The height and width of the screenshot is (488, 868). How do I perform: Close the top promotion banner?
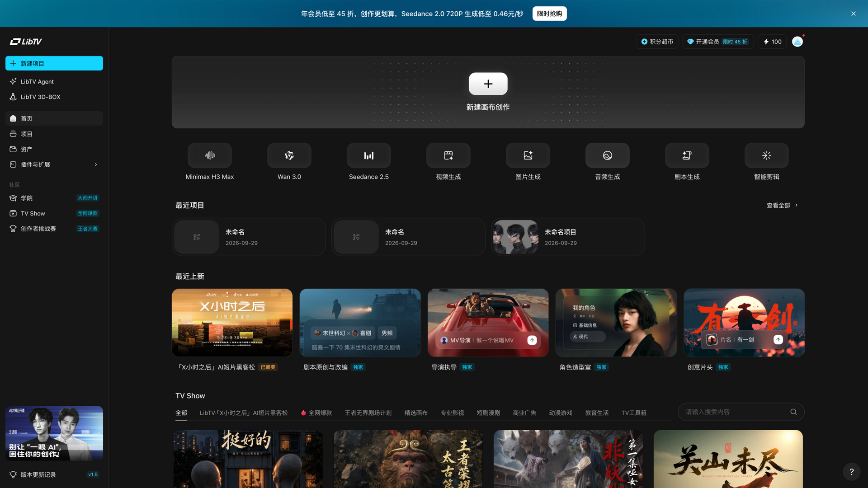[x=854, y=14]
